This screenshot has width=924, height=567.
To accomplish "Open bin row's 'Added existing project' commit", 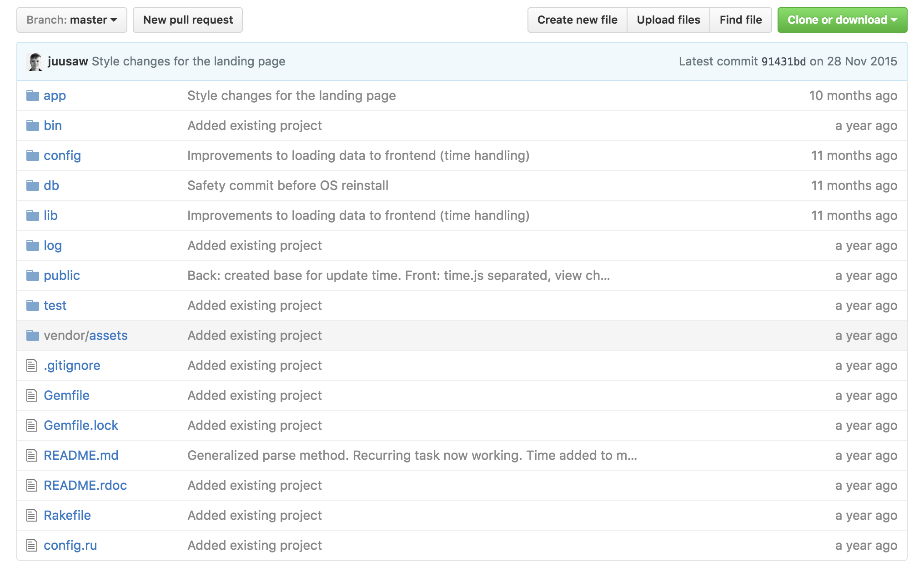I will [255, 126].
